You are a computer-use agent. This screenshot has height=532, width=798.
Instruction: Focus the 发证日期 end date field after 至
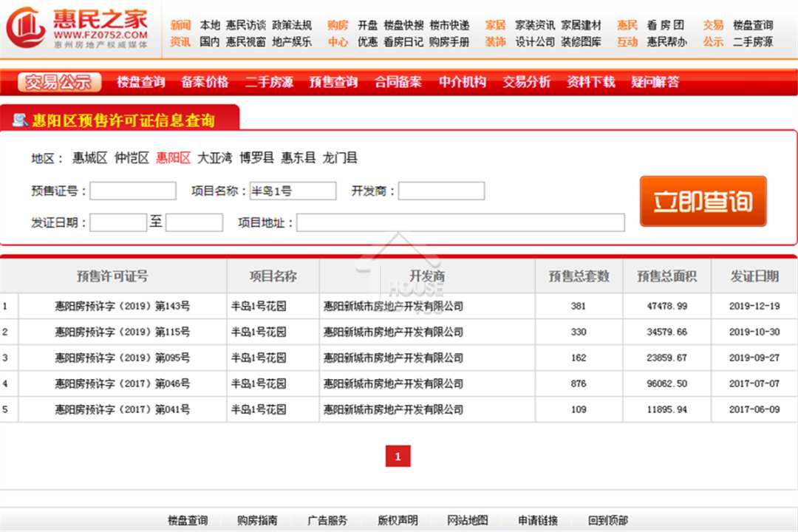coord(194,222)
